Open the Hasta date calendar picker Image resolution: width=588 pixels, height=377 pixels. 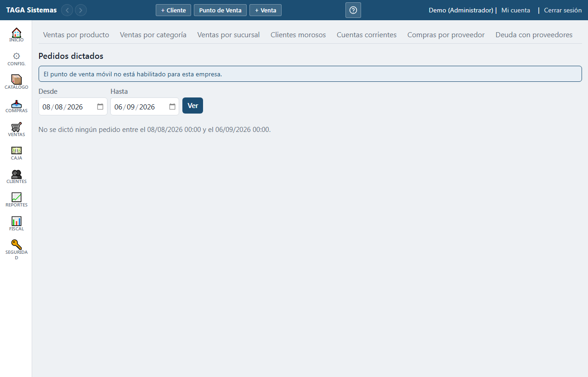click(x=172, y=107)
